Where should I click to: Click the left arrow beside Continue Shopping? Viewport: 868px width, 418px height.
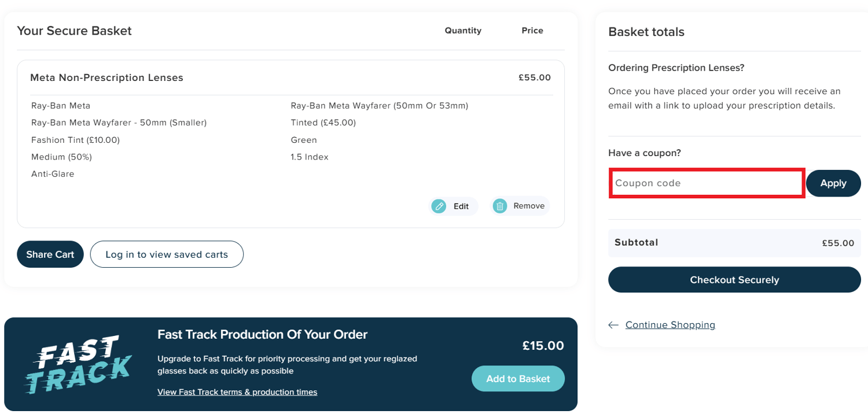(613, 325)
